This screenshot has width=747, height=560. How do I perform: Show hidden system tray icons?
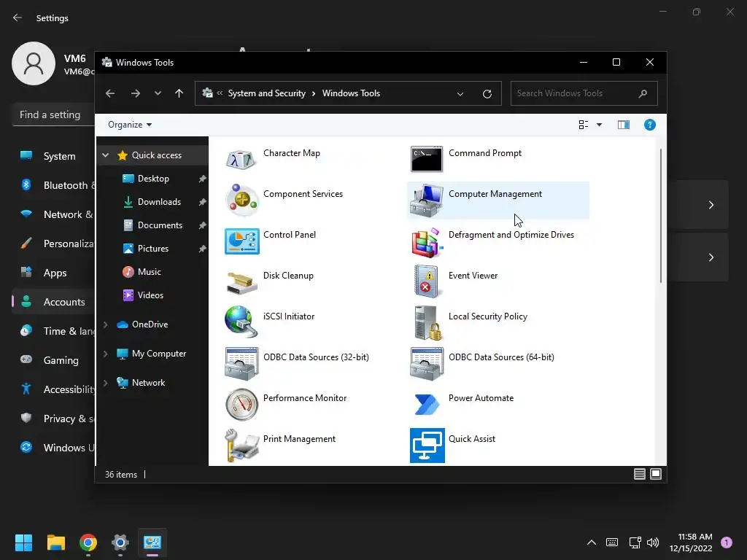pos(591,542)
